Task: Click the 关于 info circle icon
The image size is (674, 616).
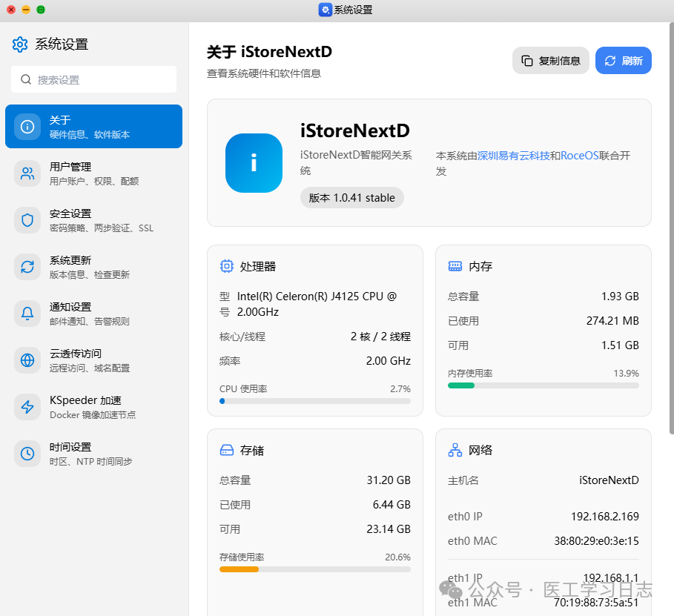Action: pos(27,126)
